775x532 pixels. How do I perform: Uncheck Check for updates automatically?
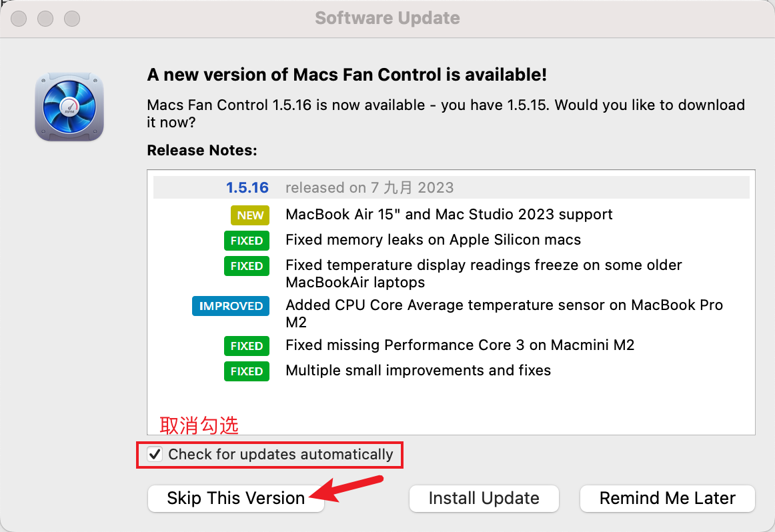point(155,454)
